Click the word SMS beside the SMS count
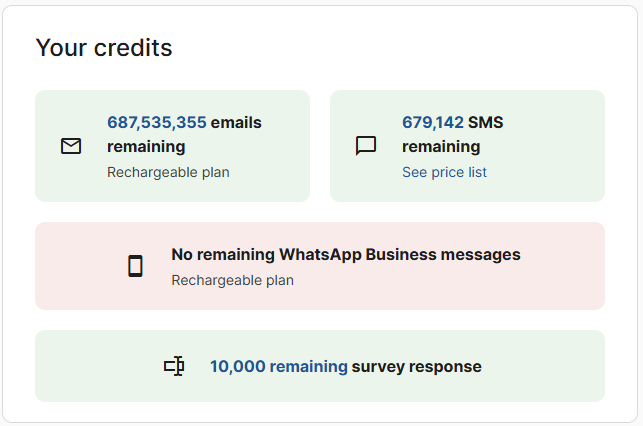 pyautogui.click(x=486, y=122)
